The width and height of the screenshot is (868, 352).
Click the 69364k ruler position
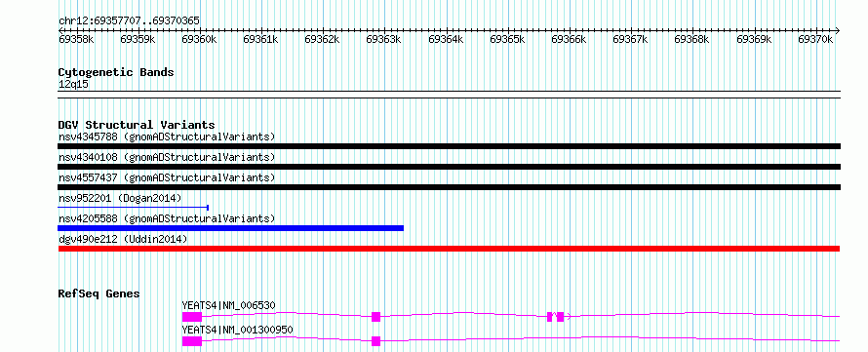coord(446,39)
